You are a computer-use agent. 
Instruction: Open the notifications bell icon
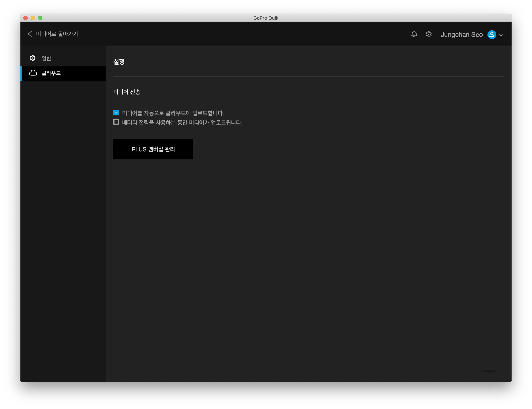click(x=414, y=34)
